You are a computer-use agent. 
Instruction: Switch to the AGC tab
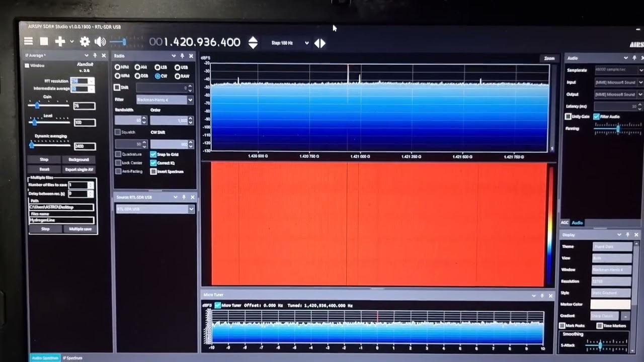pyautogui.click(x=565, y=223)
